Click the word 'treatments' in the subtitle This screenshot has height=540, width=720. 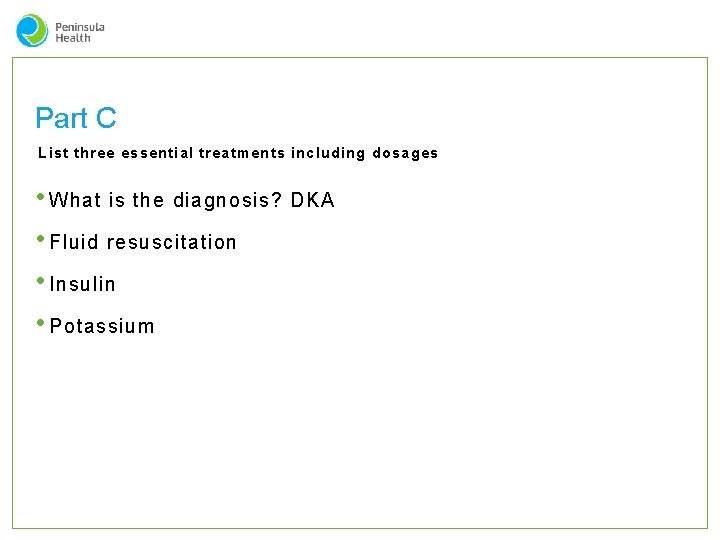click(x=242, y=153)
